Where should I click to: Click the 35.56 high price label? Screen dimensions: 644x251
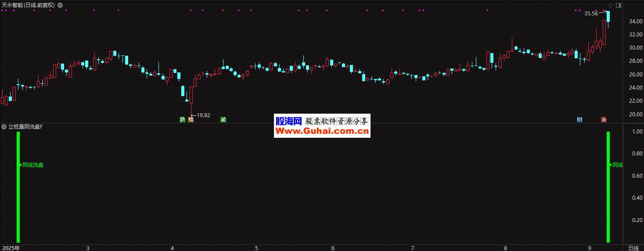[x=591, y=14]
